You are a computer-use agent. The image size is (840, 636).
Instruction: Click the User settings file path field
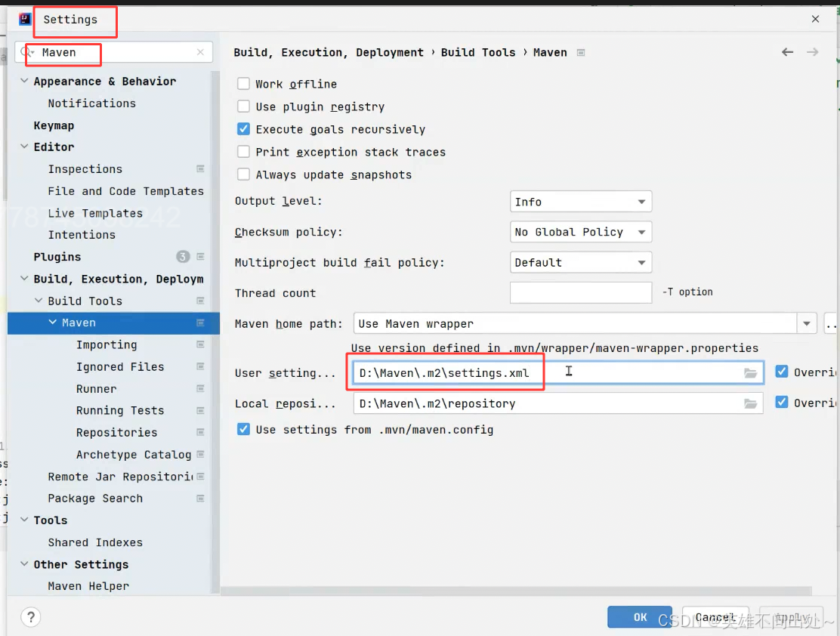(558, 373)
